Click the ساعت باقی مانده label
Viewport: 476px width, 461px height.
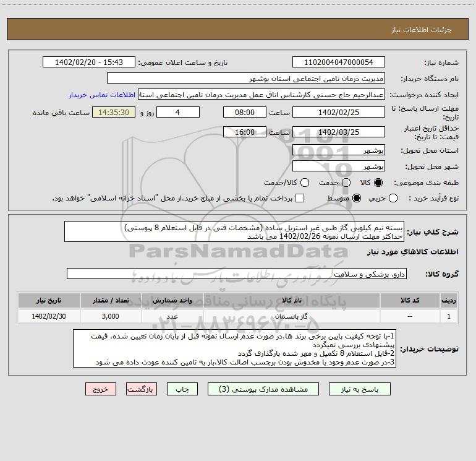(61, 113)
